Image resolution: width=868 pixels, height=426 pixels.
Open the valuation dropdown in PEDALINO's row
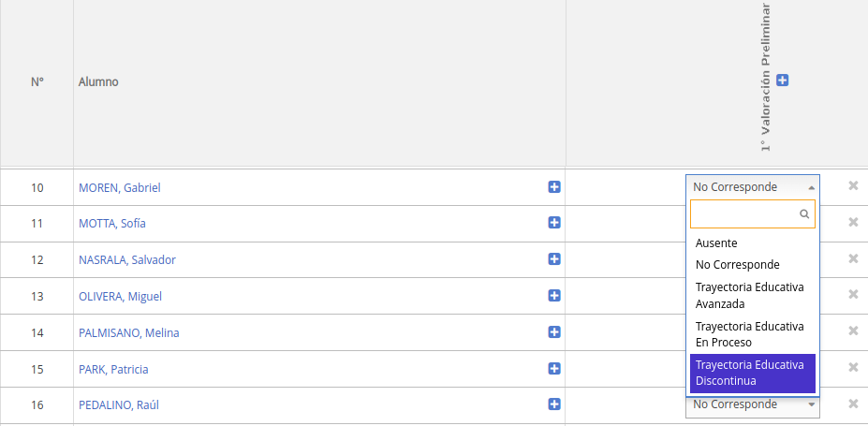coord(752,404)
